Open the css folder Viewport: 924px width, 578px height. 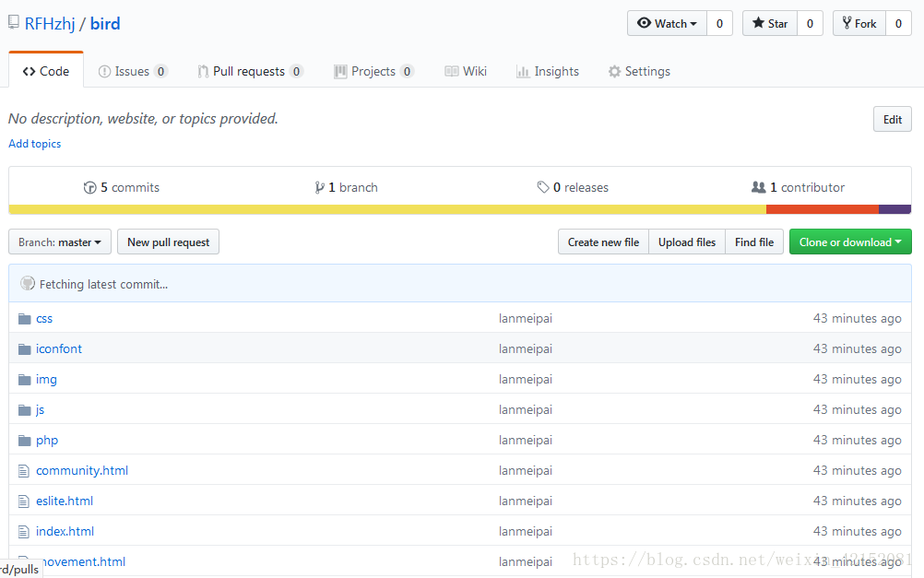[44, 319]
